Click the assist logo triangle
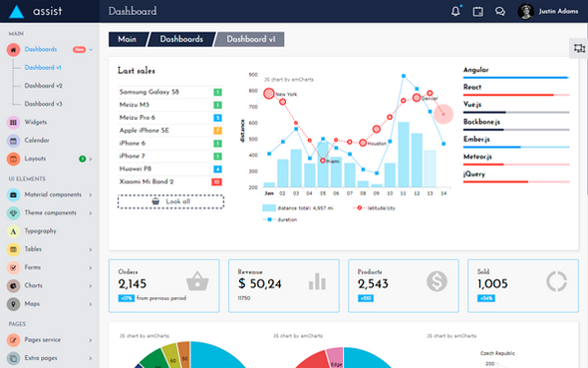Viewport: 588px width, 368px height. 17,12
